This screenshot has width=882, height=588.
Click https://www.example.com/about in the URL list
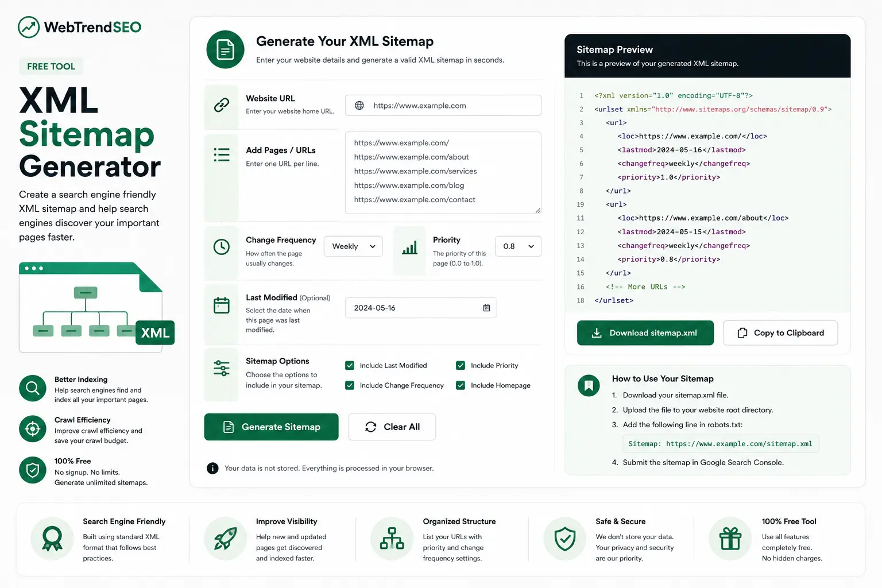point(411,157)
